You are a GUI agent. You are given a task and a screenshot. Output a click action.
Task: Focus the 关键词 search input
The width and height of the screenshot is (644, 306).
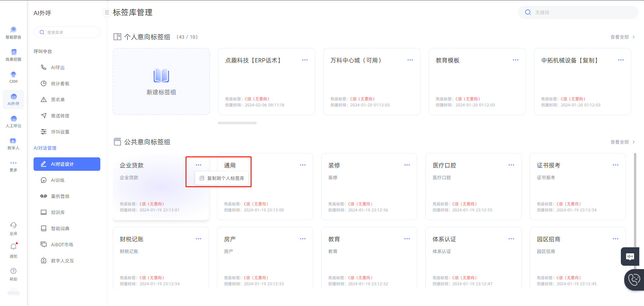578,12
